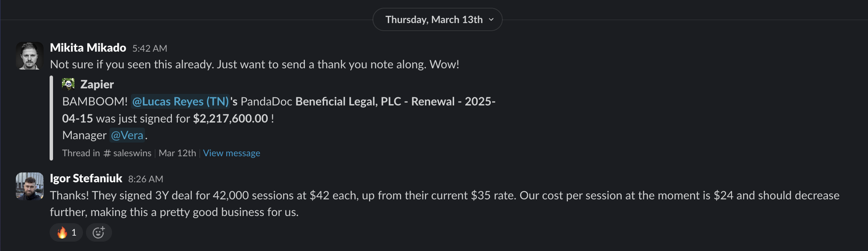Click the 5:42 AM timestamp
The width and height of the screenshot is (868, 251).
pos(149,48)
